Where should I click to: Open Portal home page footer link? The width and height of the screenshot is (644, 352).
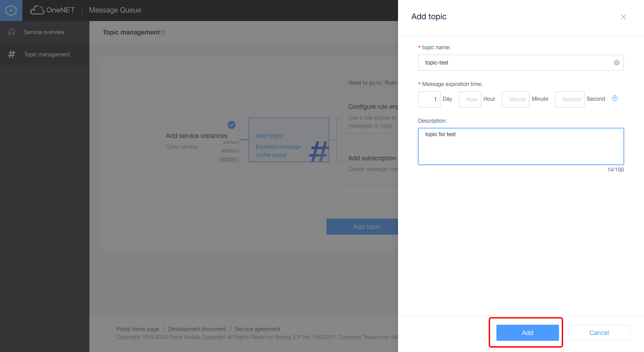[138, 329]
